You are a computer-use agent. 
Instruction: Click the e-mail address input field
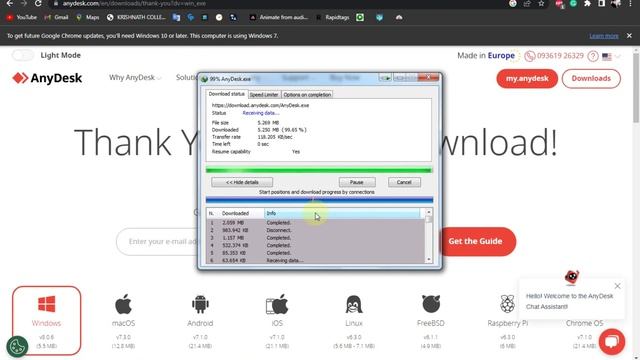click(157, 242)
